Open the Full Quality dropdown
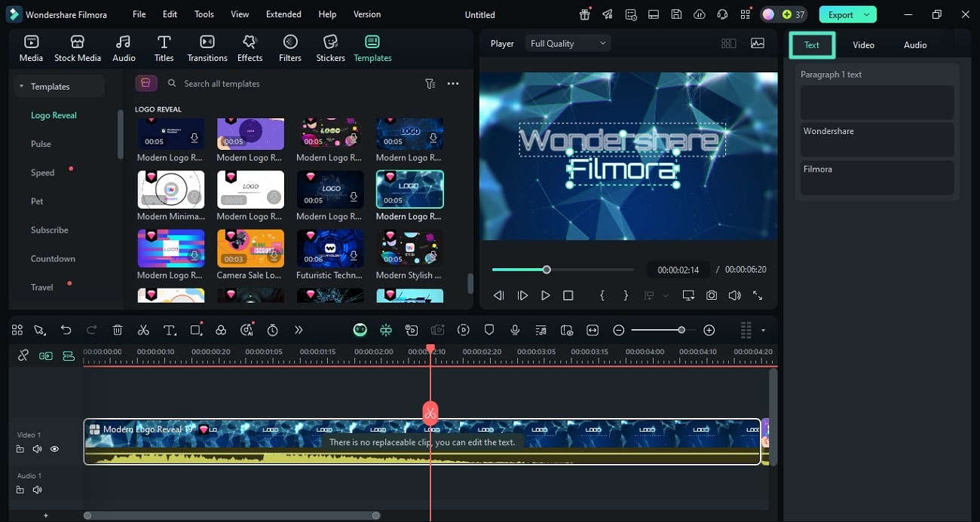 (568, 44)
